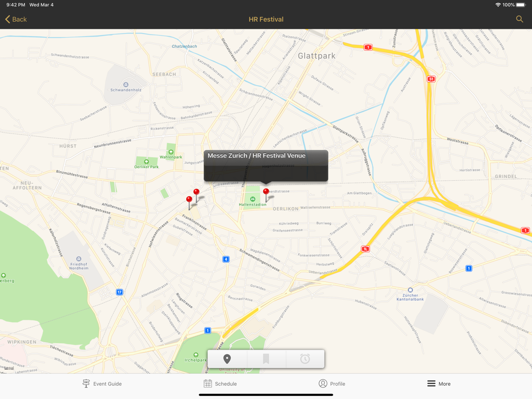Select the lower-left red pin near Franklinstrasse
This screenshot has height=399, width=532.
click(x=189, y=199)
